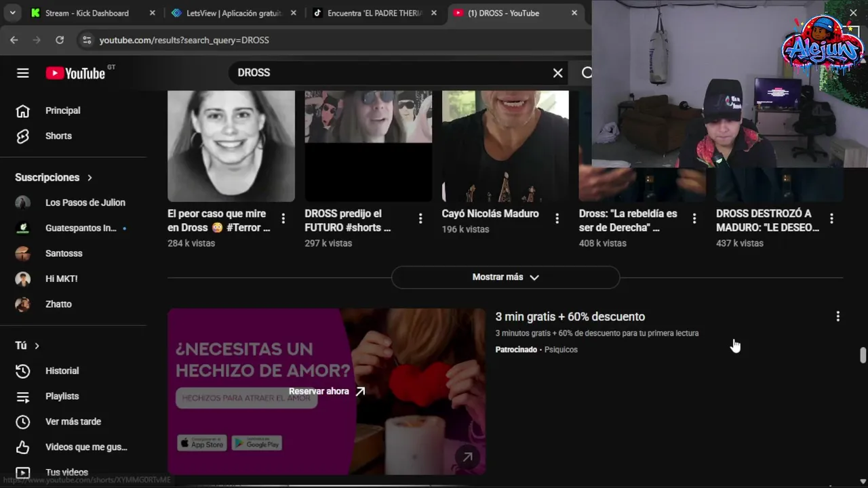
Task: Clear the DROSS search text with X
Action: click(557, 73)
